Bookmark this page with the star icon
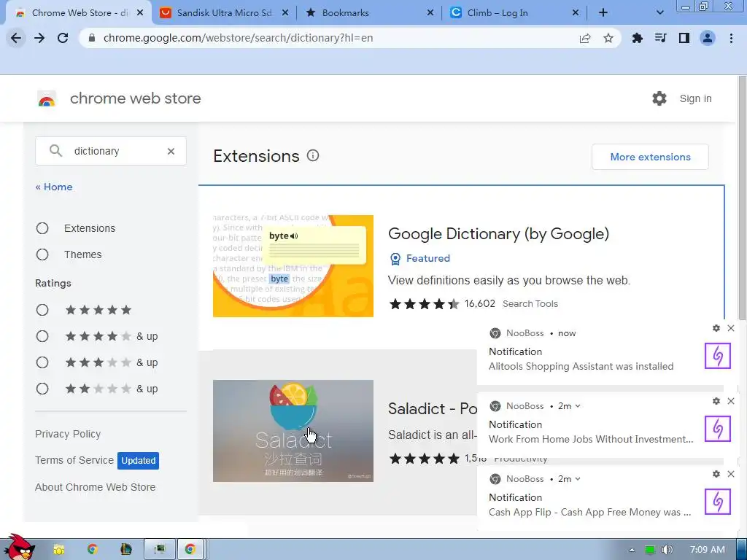 coord(608,38)
